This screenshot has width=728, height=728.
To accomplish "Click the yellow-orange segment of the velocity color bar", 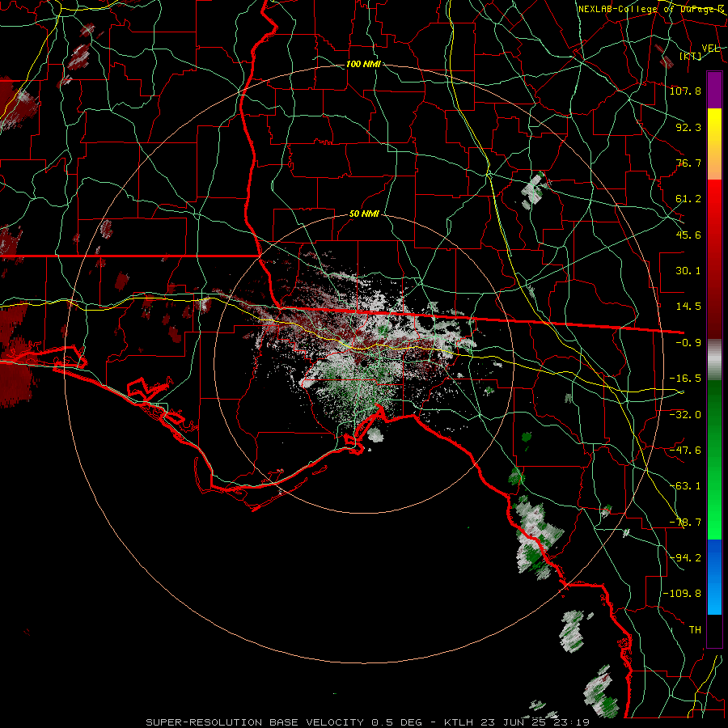I will [x=714, y=144].
